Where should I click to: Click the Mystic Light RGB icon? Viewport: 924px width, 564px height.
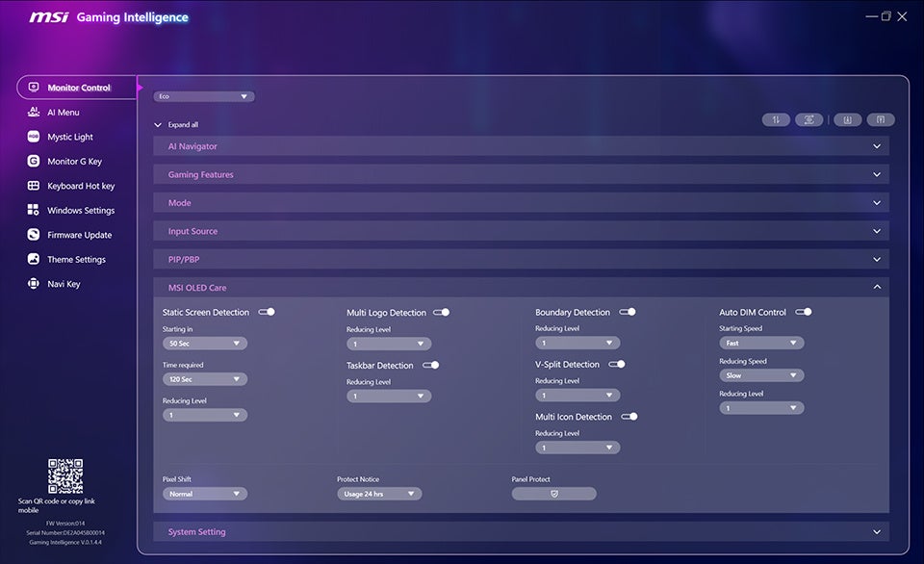tap(34, 136)
